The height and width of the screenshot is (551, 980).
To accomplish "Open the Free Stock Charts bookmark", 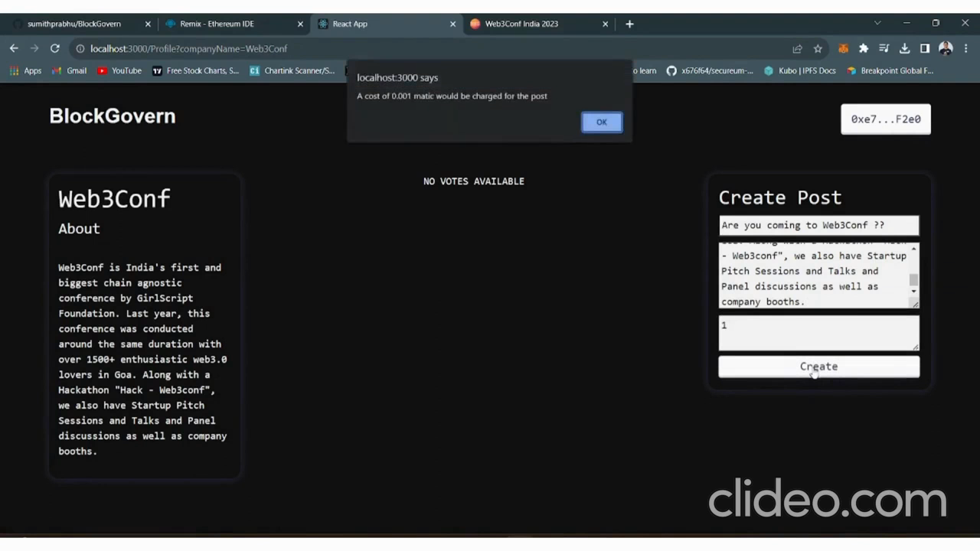I will [x=196, y=70].
